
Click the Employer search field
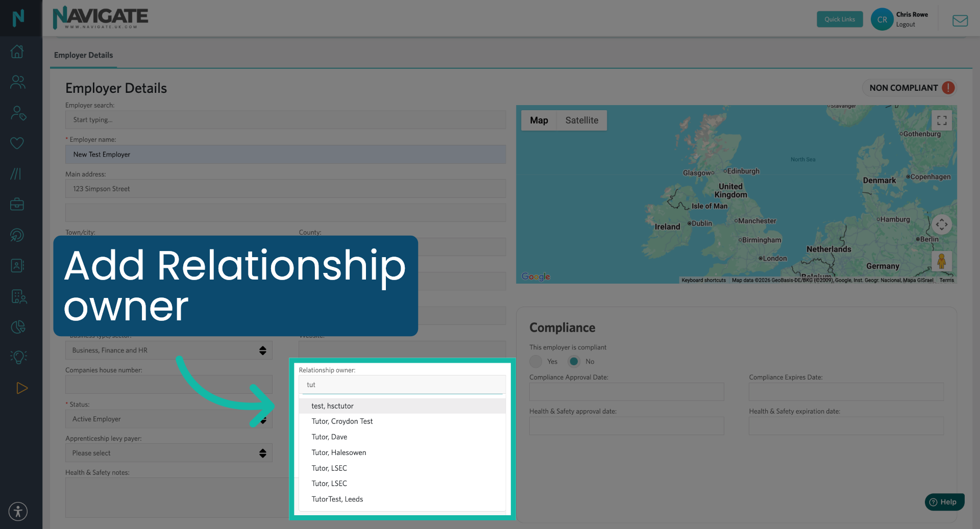pyautogui.click(x=286, y=120)
